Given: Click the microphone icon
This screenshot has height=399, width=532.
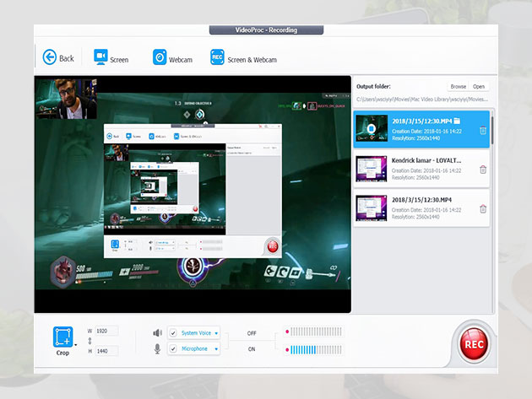Looking at the screenshot, I should point(157,349).
